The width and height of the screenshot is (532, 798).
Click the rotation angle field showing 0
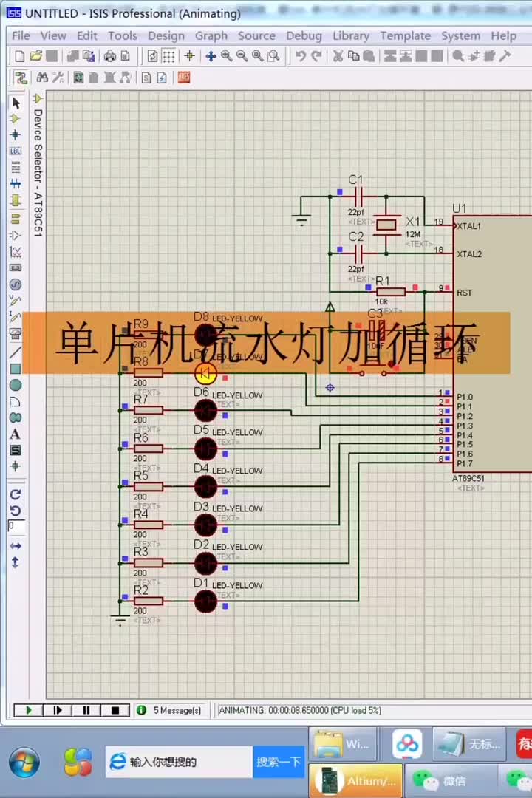tap(16, 526)
